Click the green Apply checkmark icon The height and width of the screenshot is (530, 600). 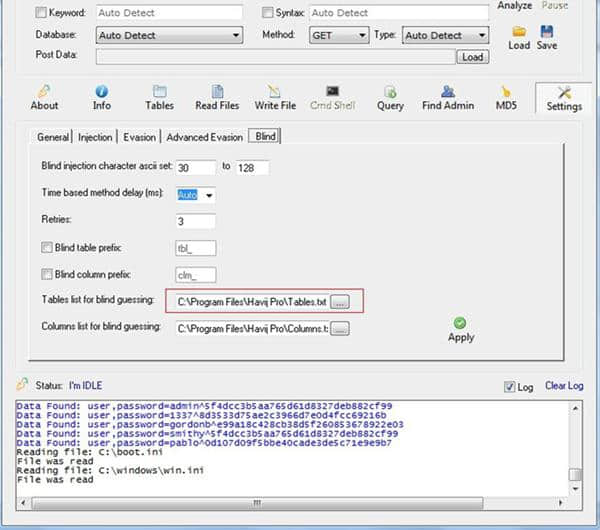[x=460, y=323]
